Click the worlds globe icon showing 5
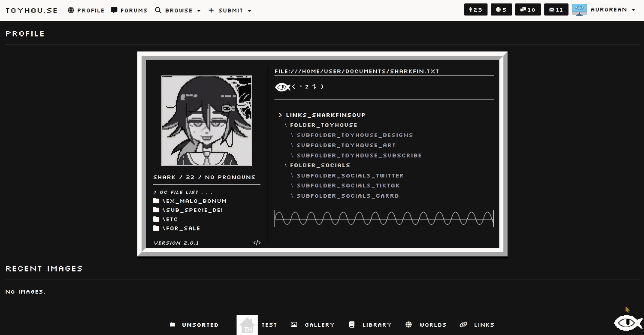644x335 pixels. (x=501, y=9)
